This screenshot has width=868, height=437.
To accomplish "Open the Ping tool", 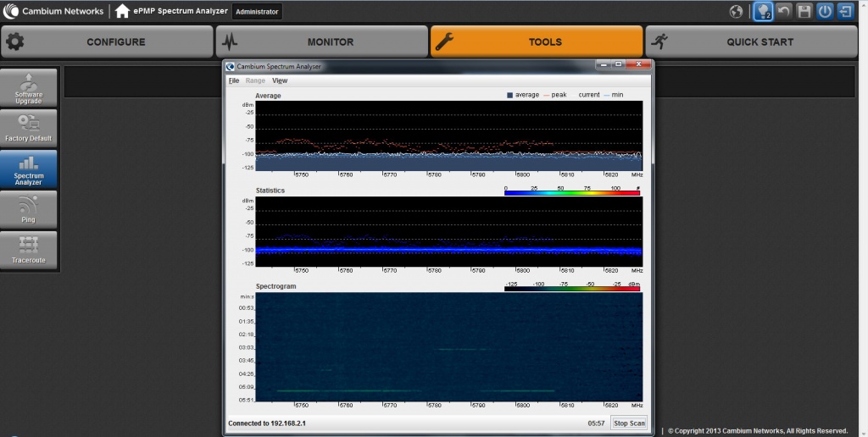I will point(29,209).
